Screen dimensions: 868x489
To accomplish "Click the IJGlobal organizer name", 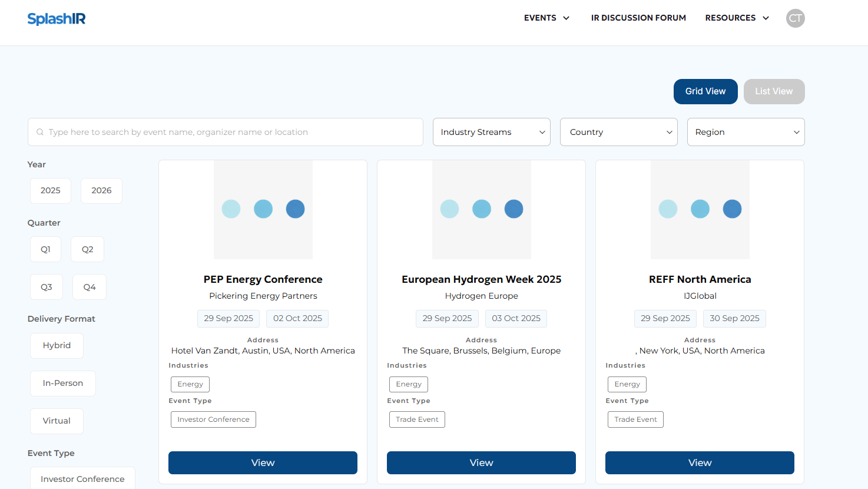I will (x=700, y=296).
